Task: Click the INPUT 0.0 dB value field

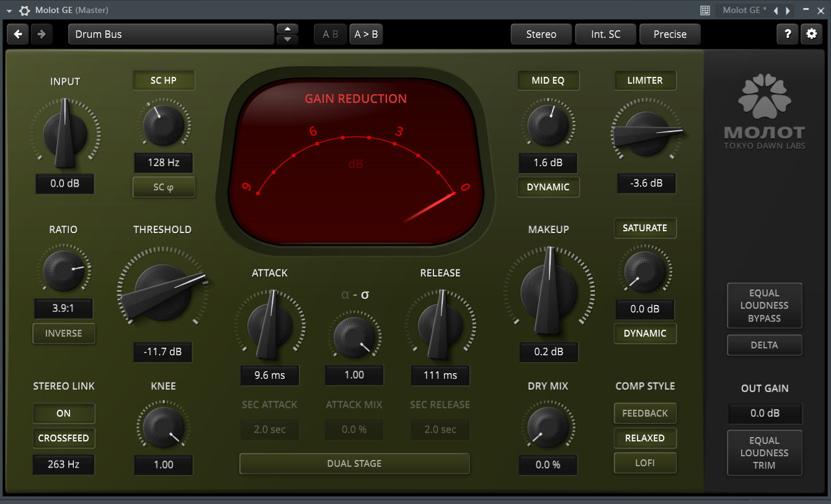Action: 64,183
